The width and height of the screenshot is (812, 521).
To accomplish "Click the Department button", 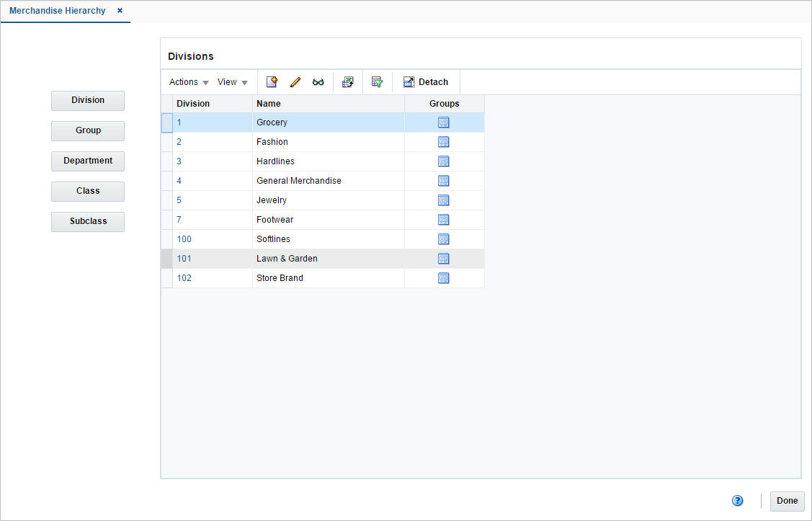I will (87, 161).
